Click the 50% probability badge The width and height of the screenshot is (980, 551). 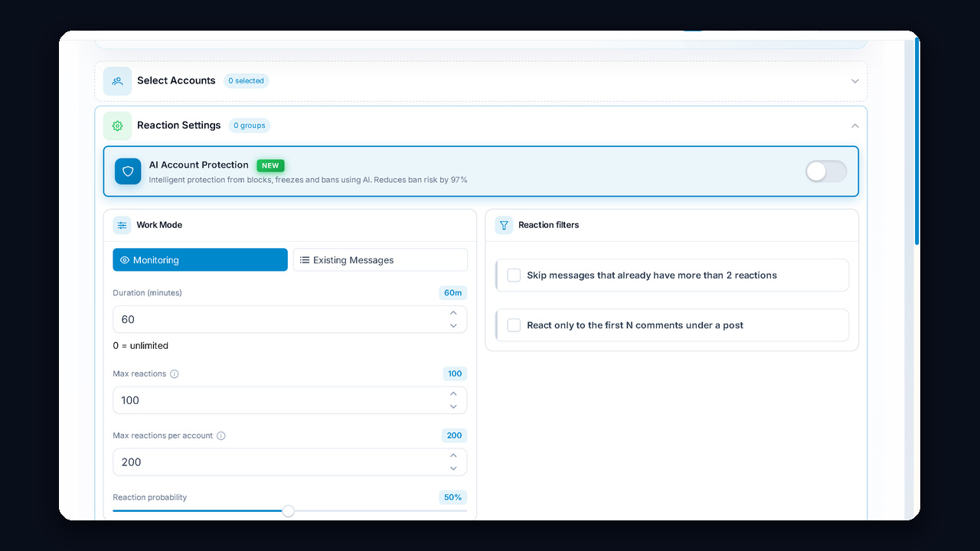452,497
